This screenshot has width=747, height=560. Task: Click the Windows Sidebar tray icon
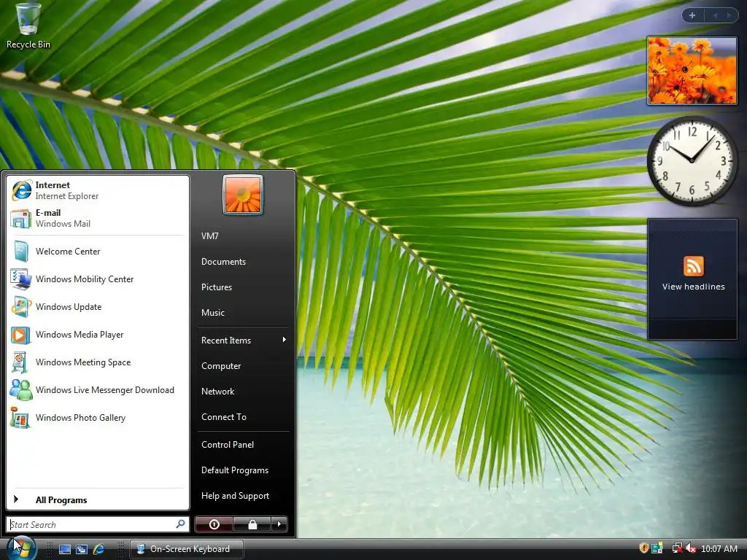point(657,548)
